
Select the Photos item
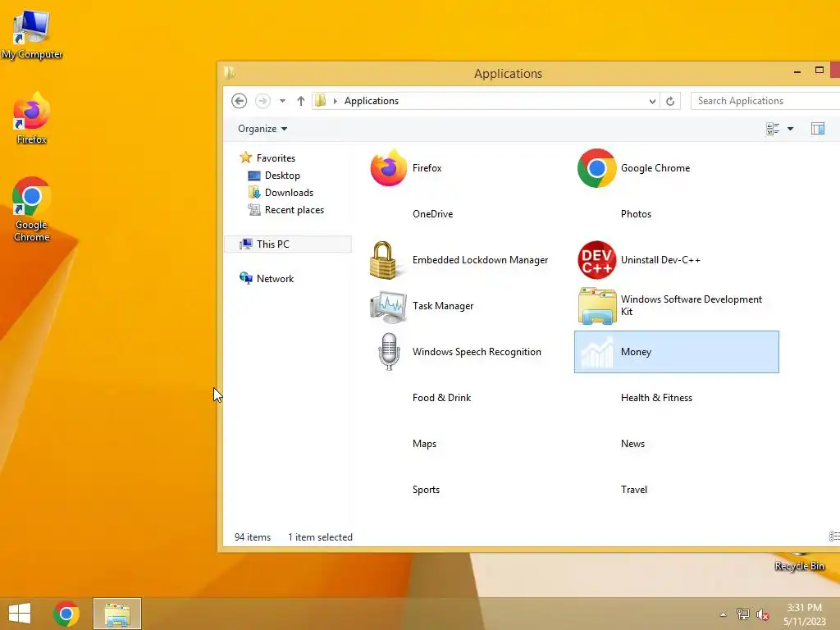pyautogui.click(x=636, y=214)
